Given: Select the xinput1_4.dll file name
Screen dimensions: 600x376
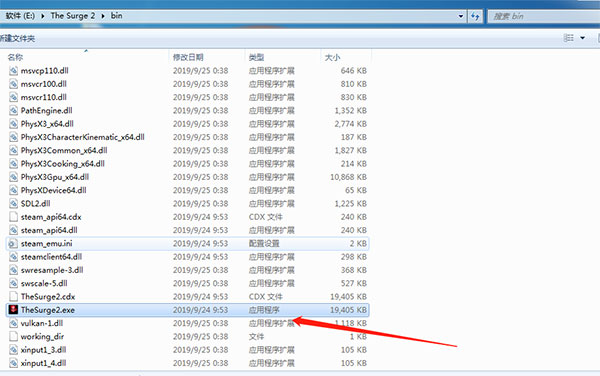Looking at the screenshot, I should point(43,363).
